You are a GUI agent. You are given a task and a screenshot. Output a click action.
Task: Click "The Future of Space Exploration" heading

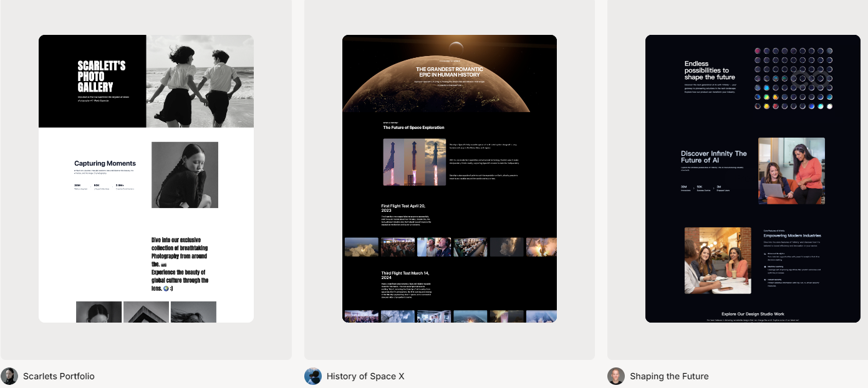(414, 128)
